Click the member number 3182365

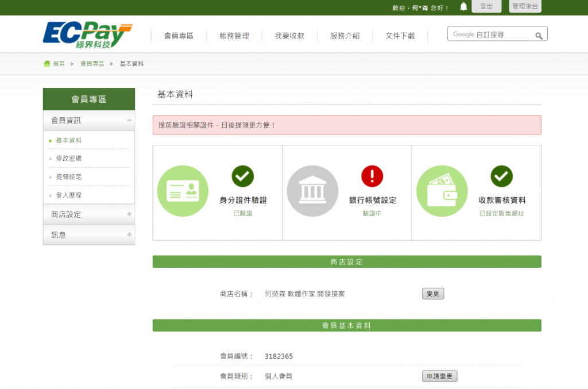278,356
